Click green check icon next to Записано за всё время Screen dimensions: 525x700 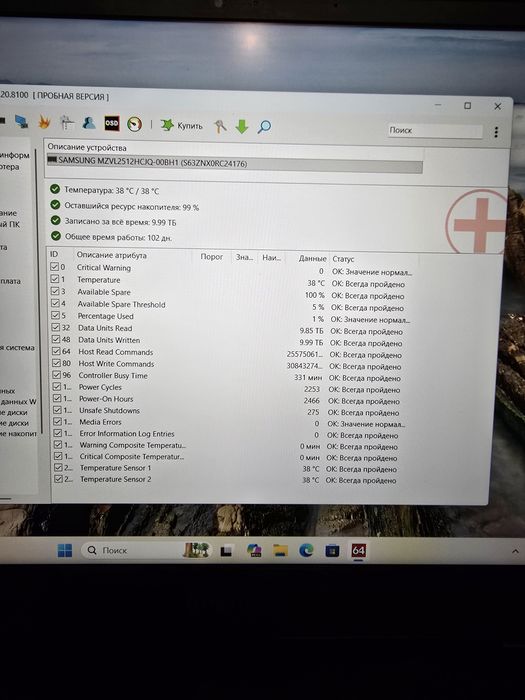[55, 220]
